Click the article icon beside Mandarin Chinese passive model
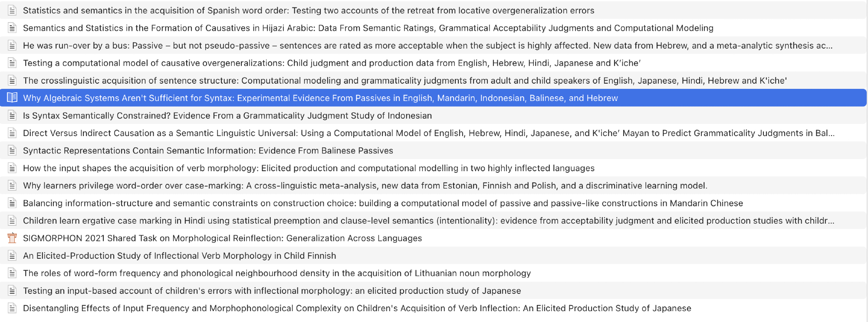This screenshot has height=322, width=868. [x=12, y=203]
